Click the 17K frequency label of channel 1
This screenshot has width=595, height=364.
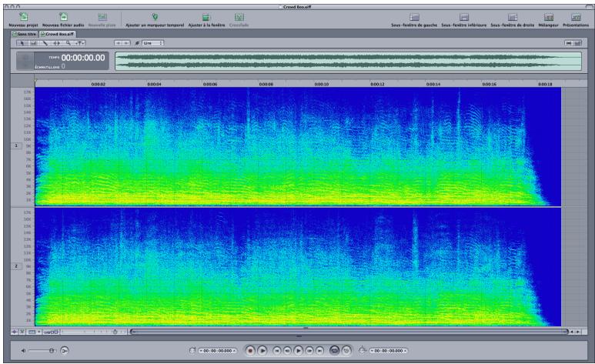click(x=27, y=92)
